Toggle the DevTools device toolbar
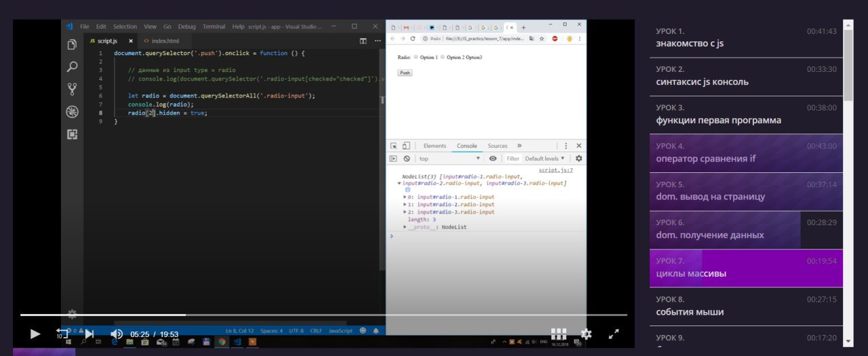This screenshot has width=868, height=356. (x=406, y=146)
